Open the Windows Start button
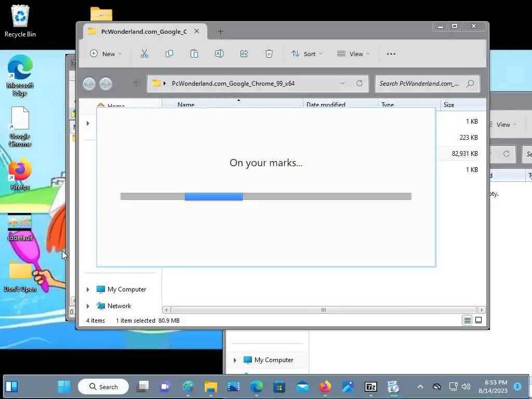 [64, 387]
